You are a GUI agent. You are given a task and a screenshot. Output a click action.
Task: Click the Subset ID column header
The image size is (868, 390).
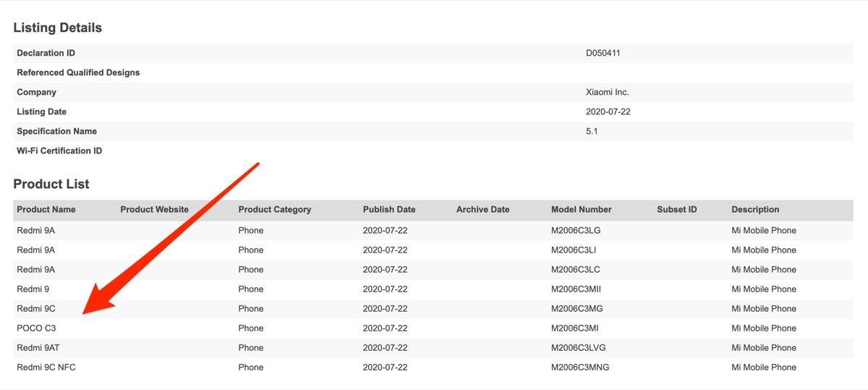(x=676, y=209)
